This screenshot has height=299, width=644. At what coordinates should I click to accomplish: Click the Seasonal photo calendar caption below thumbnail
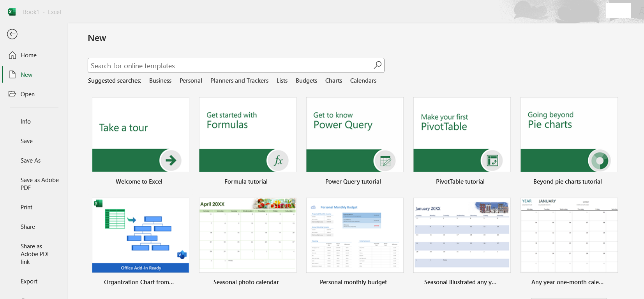coord(246,282)
